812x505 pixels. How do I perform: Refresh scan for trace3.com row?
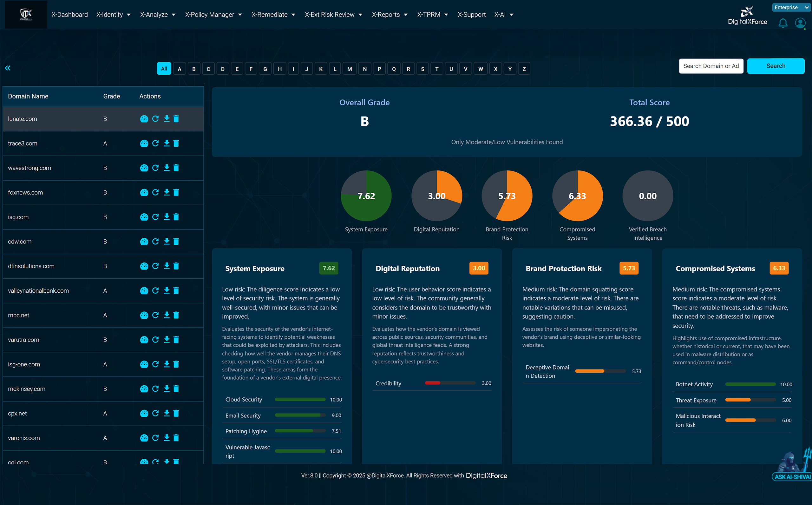coord(155,143)
